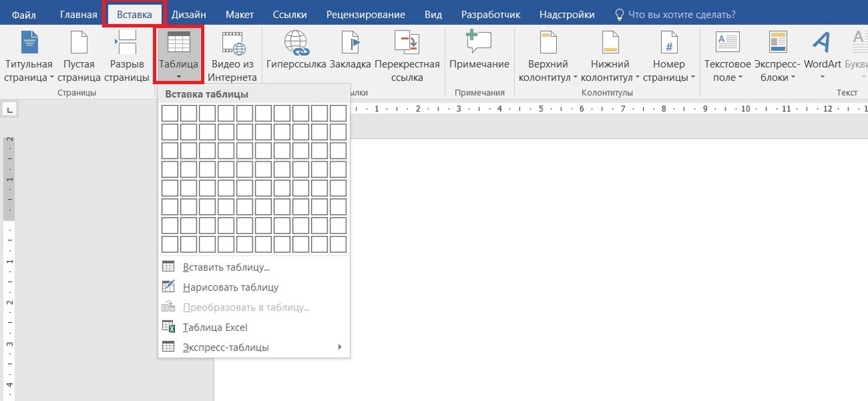Open the Рецензирование tab
868x401 pixels.
365,14
